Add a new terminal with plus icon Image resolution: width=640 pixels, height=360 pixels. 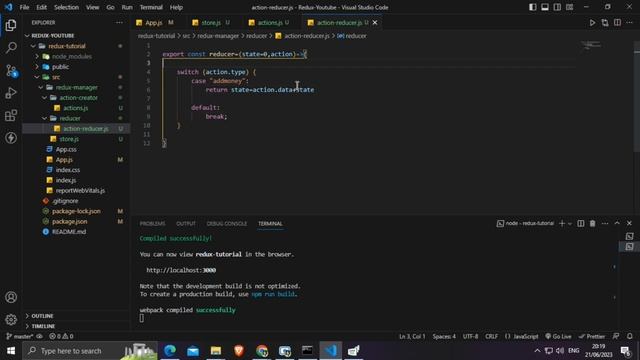(562, 223)
